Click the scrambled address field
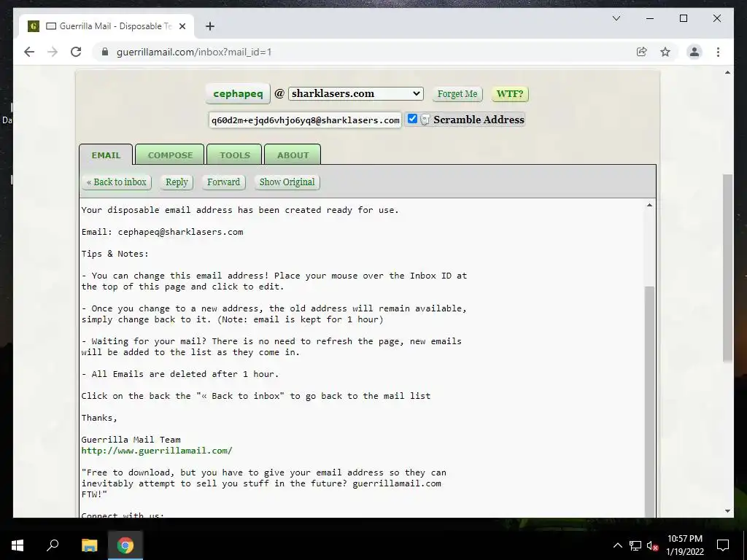 [305, 120]
